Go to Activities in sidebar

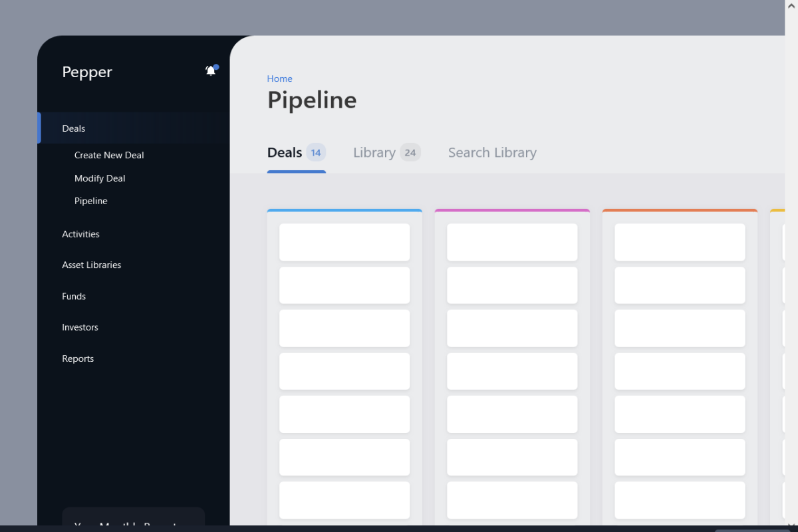[x=80, y=234]
